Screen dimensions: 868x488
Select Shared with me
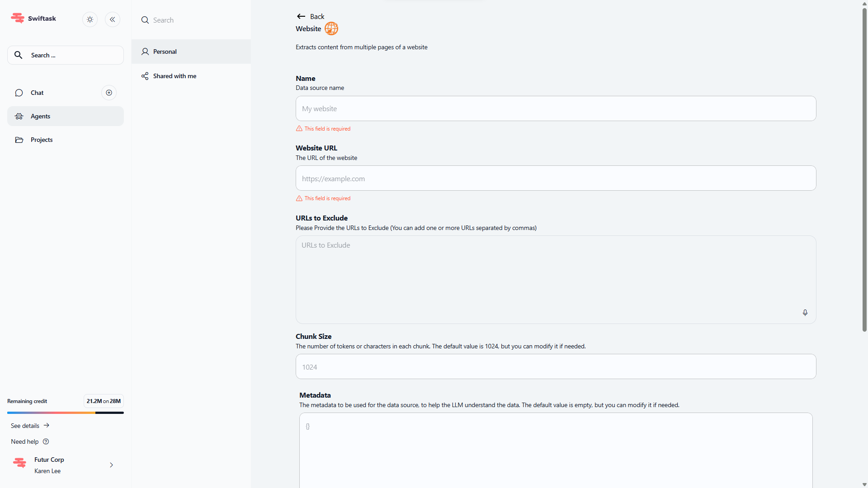[175, 76]
